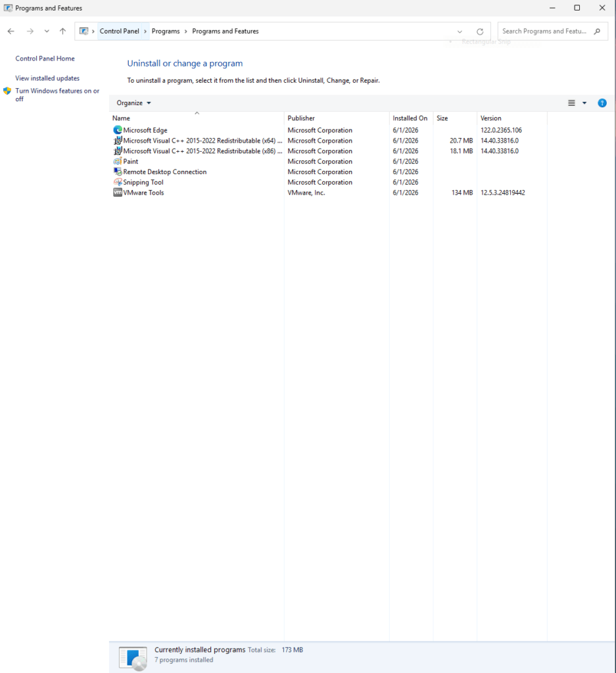Minimize the Programs and Features window
The width and height of the screenshot is (616, 673).
(x=552, y=8)
